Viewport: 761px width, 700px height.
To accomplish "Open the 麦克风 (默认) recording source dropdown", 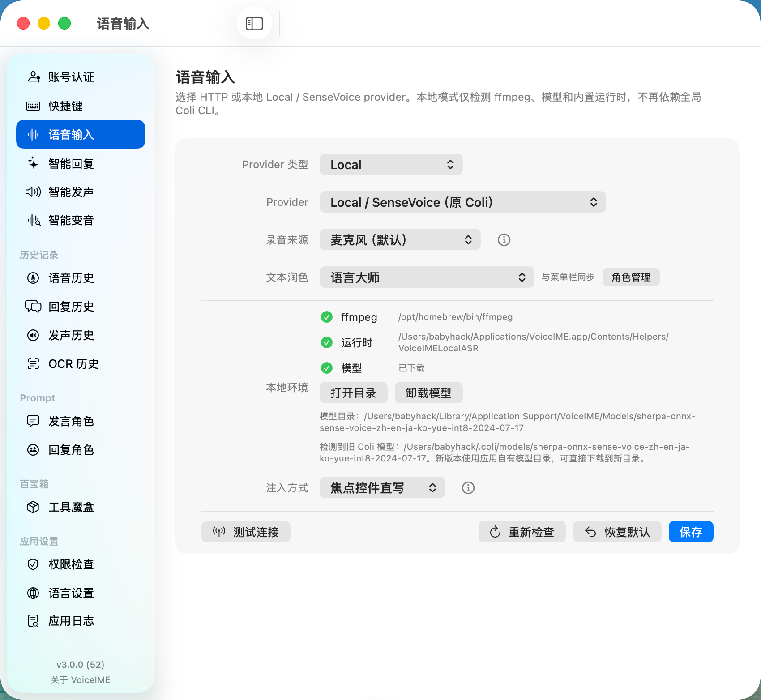I will pos(400,240).
